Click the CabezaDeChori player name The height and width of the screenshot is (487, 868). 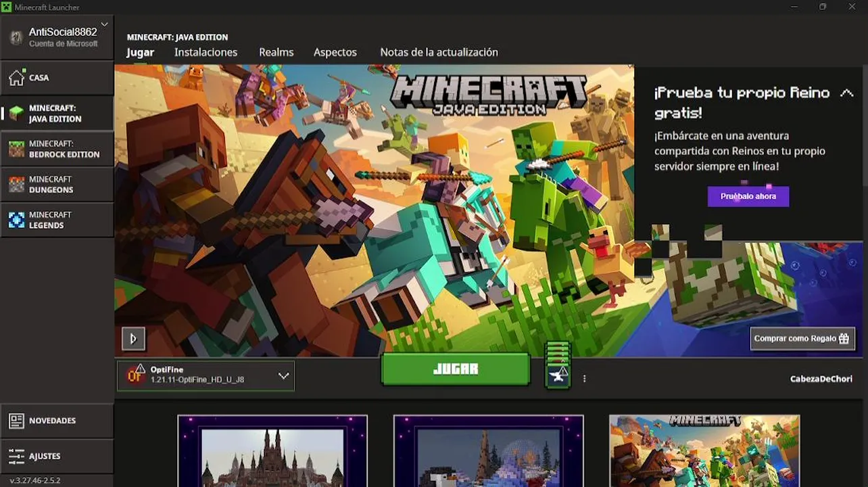(x=821, y=379)
